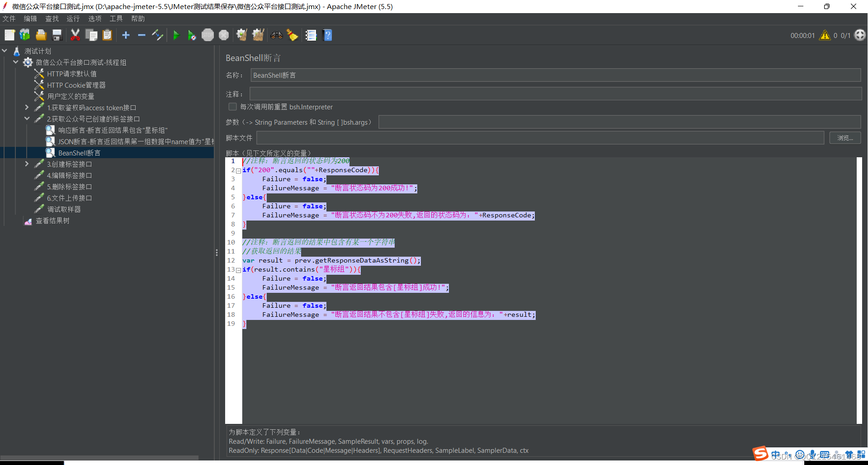Click the elapsed time 00:00:01 readout
Screen dimensions: 868x465
(802, 35)
